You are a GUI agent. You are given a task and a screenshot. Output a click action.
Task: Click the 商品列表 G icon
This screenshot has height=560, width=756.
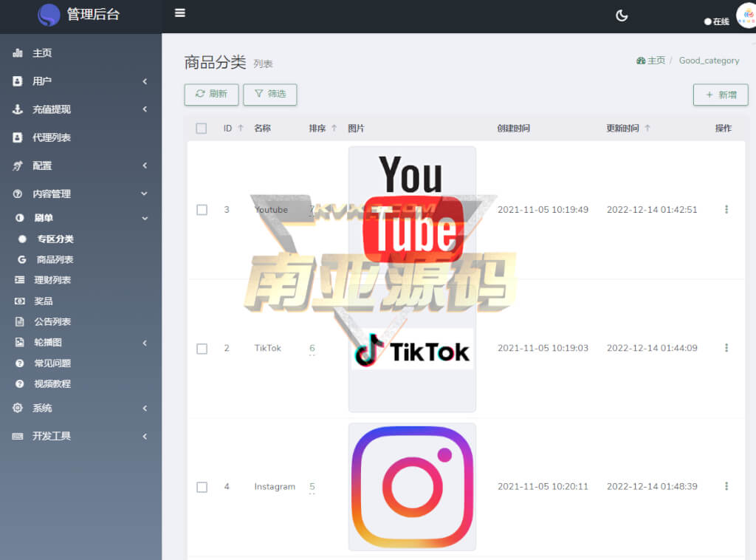click(x=21, y=259)
